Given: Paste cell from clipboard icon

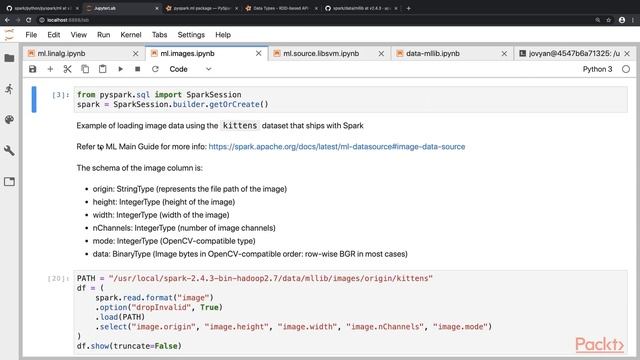Looking at the screenshot, I should point(102,69).
